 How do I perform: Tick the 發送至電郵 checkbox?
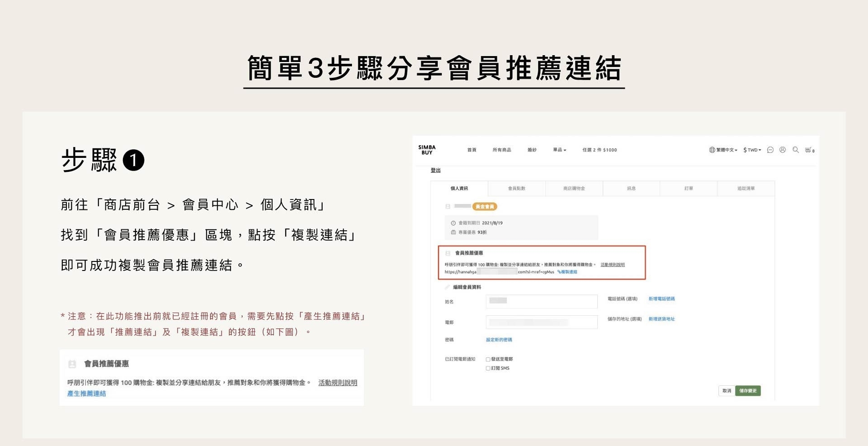click(488, 359)
